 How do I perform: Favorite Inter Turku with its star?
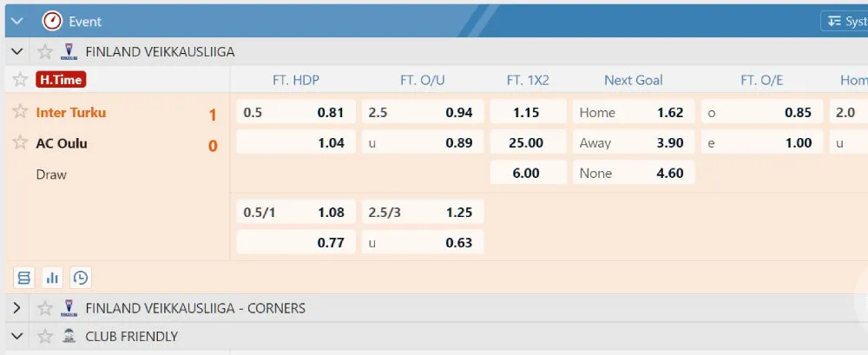coord(20,112)
